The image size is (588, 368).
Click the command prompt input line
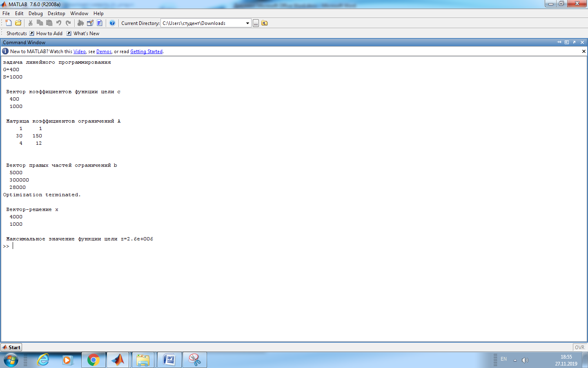(x=294, y=246)
